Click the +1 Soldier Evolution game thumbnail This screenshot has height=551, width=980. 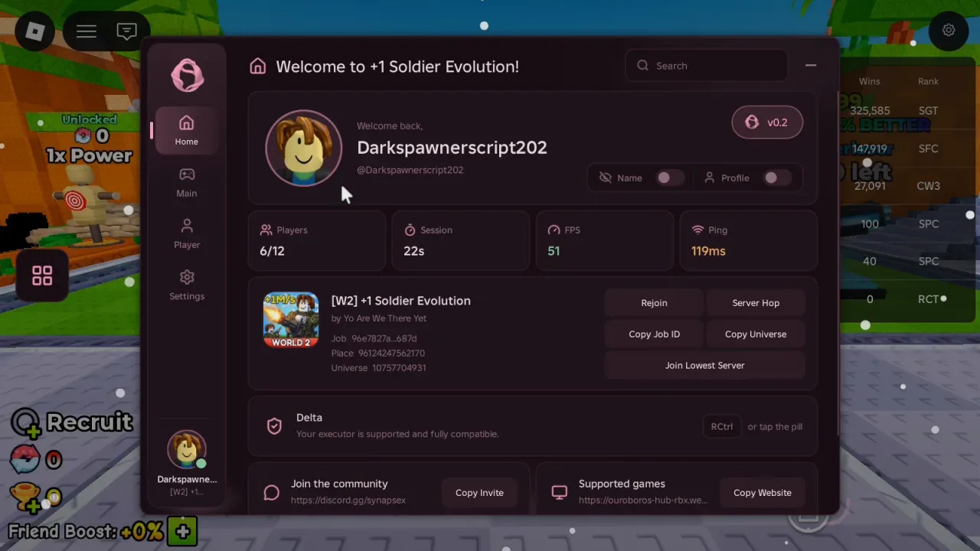pos(291,320)
